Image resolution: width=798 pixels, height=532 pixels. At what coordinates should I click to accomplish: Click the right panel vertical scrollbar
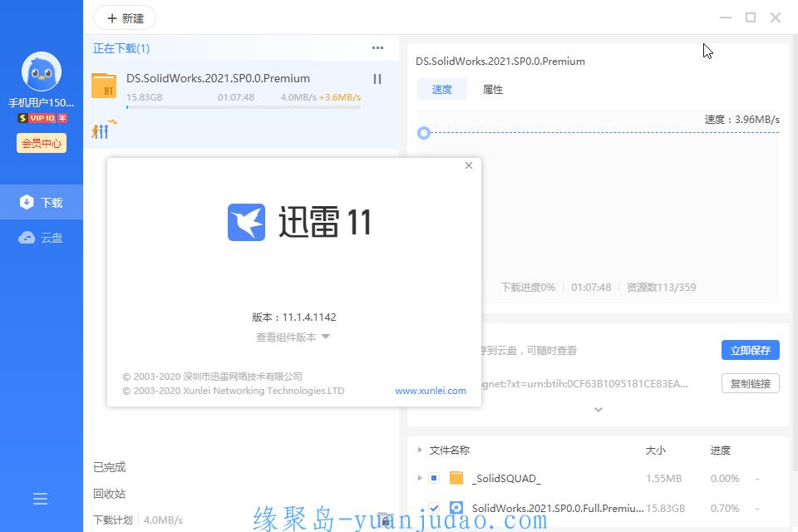click(x=795, y=254)
